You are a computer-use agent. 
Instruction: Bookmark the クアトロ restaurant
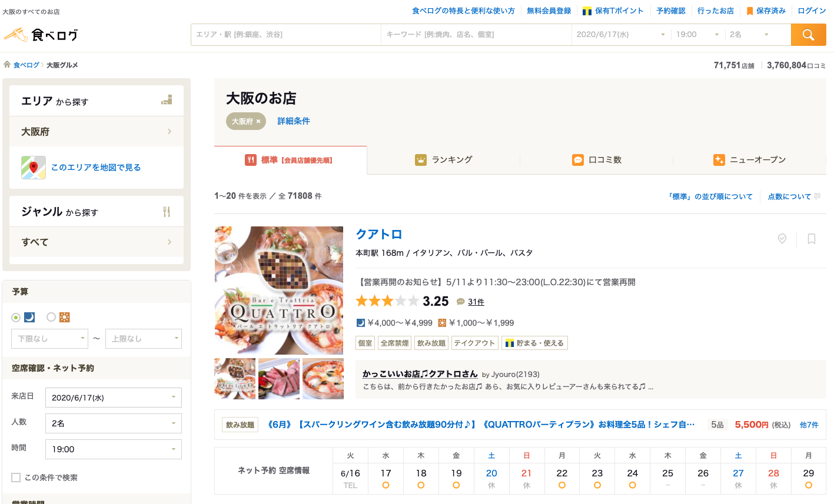click(812, 239)
